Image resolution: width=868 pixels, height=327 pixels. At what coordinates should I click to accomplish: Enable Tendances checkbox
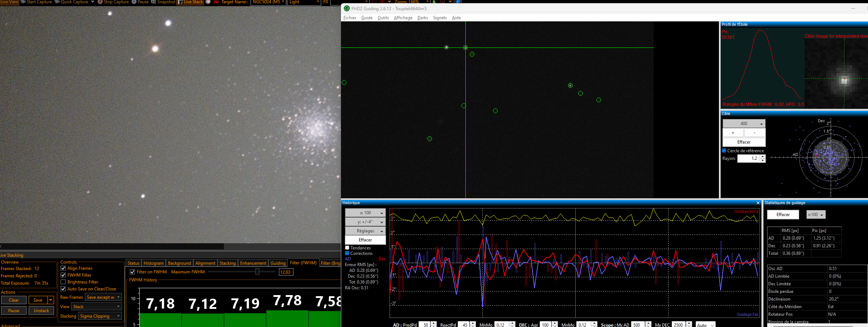point(347,248)
